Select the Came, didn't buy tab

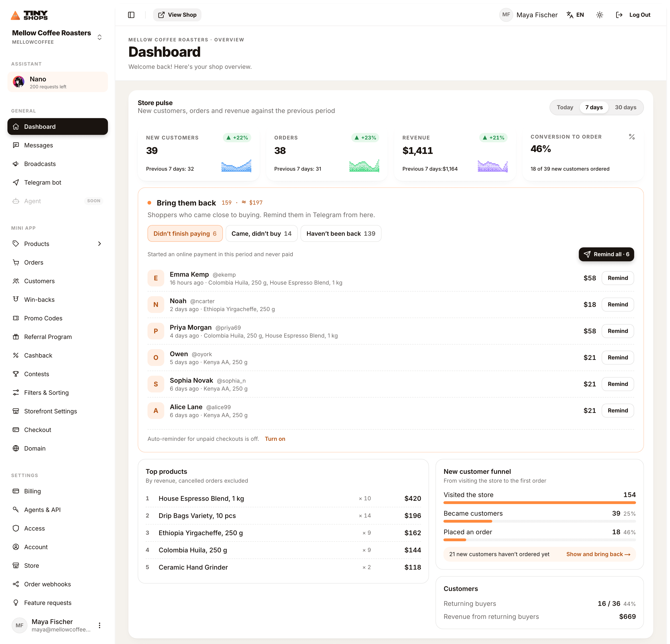261,233
